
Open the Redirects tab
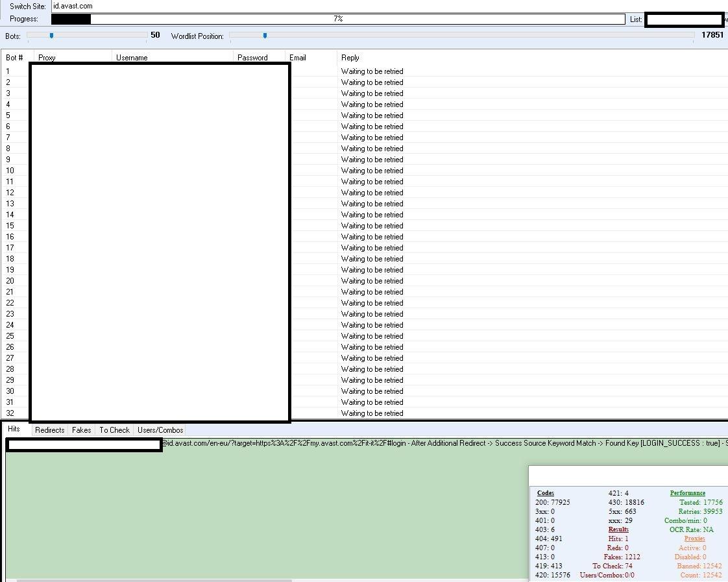point(50,430)
